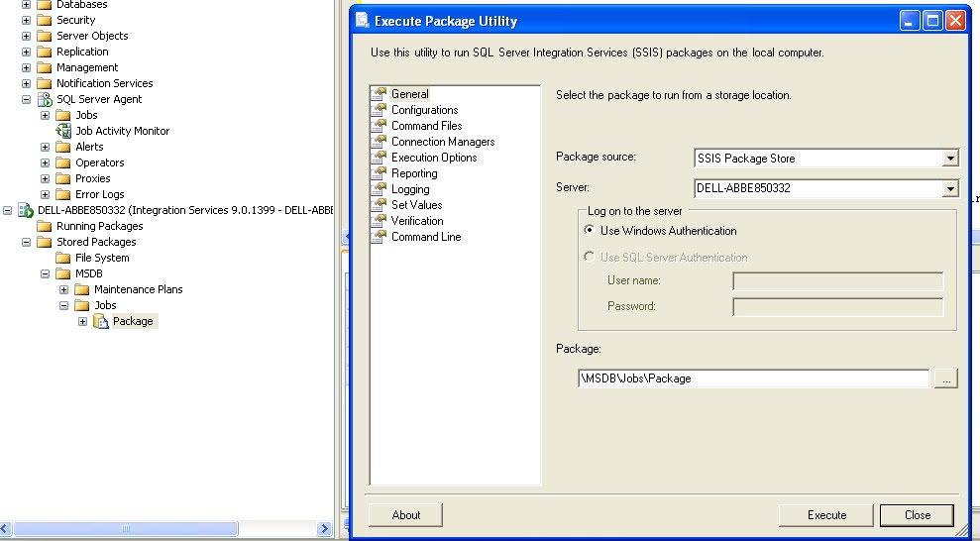Click the Connection Managers page icon
The height and width of the screenshot is (541, 980).
click(379, 142)
